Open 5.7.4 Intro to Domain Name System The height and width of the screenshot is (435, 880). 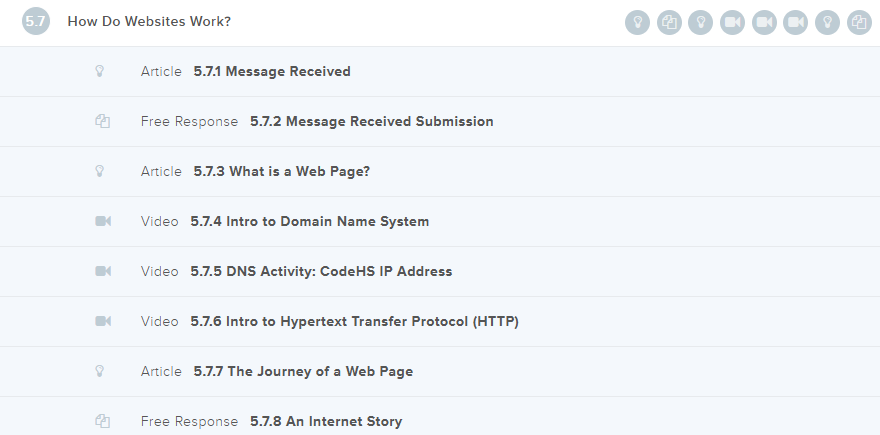[x=309, y=221]
